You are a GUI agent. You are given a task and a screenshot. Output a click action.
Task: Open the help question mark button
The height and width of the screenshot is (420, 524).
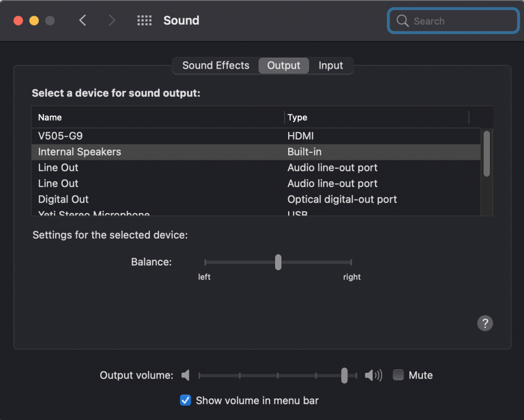click(485, 323)
